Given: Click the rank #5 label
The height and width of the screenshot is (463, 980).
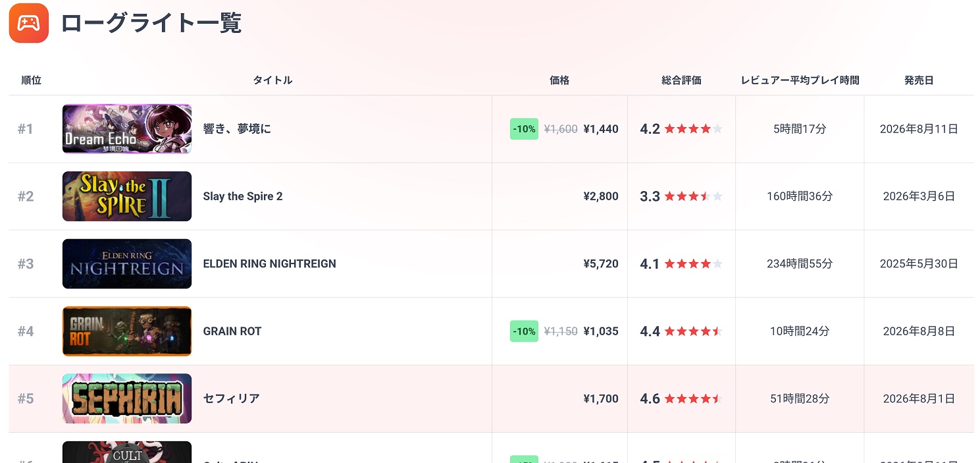Looking at the screenshot, I should pos(26,398).
